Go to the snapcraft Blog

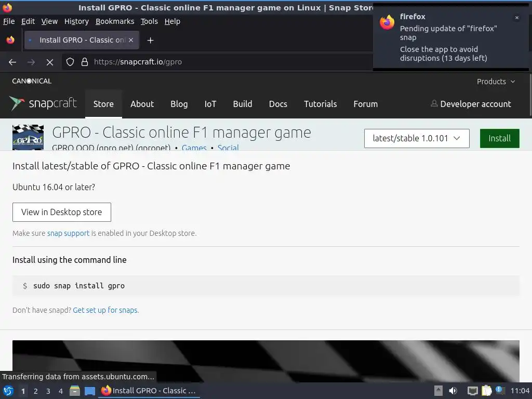coord(179,104)
